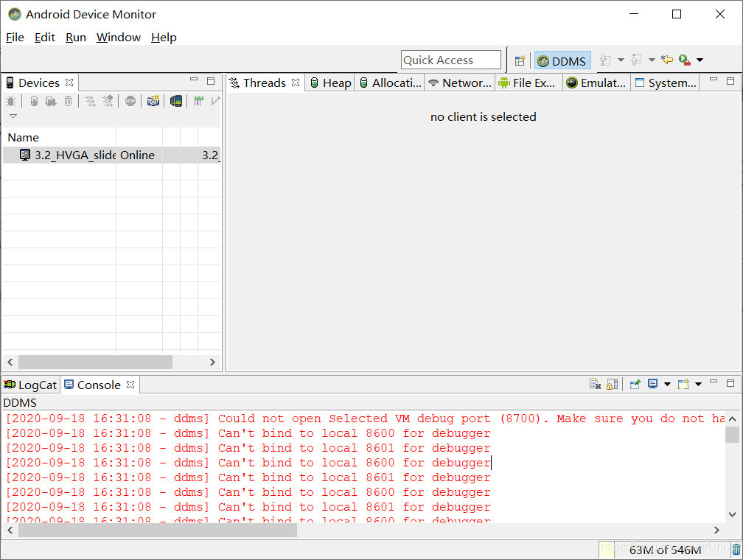743x560 pixels.
Task: Click the Display Selected Console monitor icon
Action: 652,384
